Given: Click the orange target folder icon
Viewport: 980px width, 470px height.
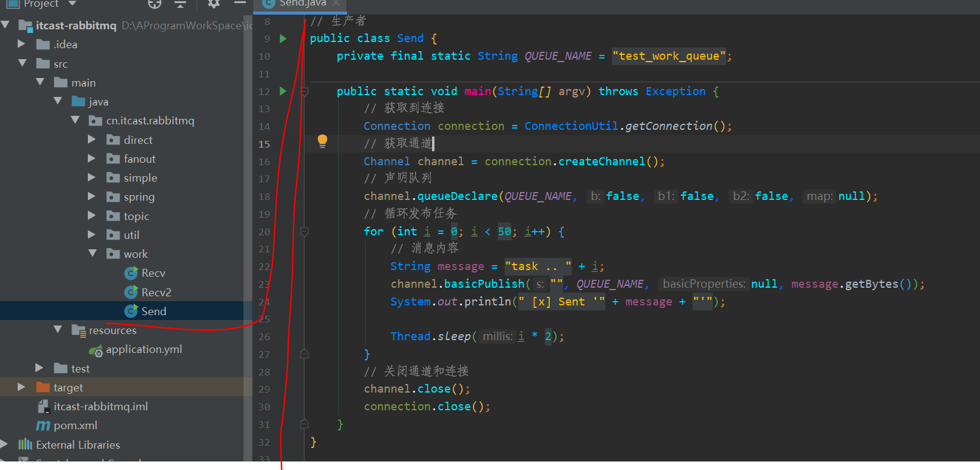Looking at the screenshot, I should [x=43, y=387].
